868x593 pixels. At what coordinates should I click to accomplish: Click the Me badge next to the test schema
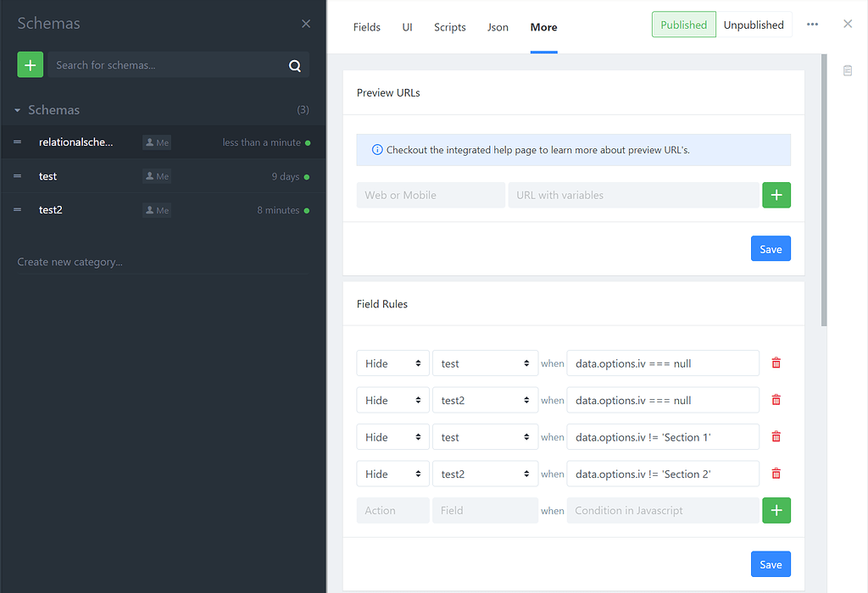coord(156,176)
